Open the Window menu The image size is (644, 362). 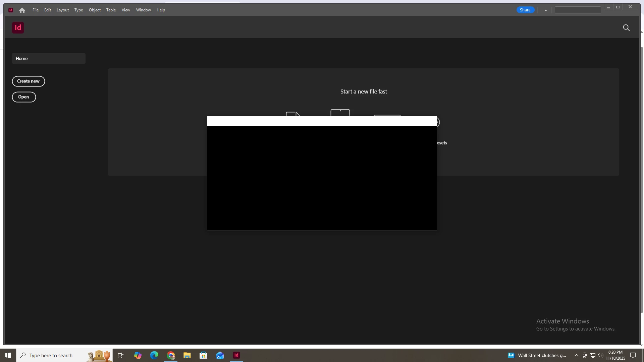click(x=143, y=10)
